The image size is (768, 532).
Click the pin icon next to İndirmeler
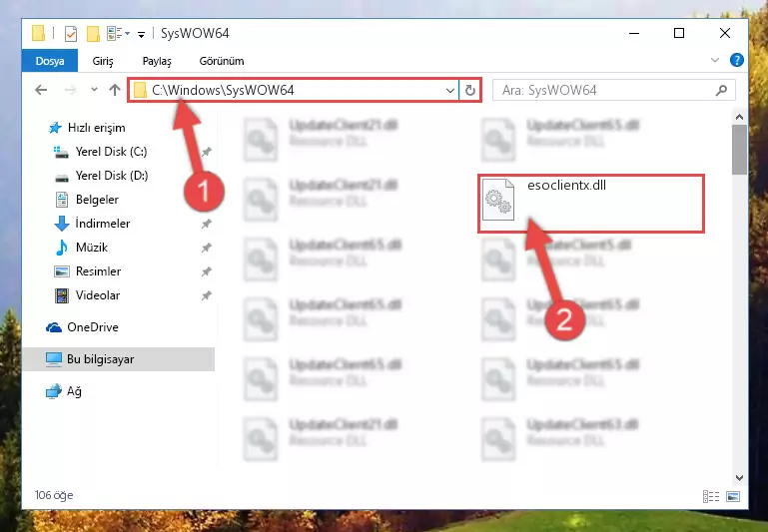coord(206,224)
